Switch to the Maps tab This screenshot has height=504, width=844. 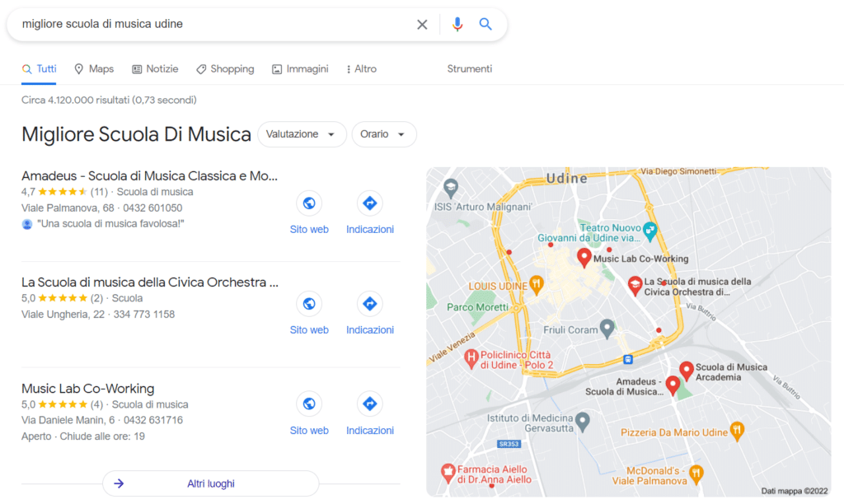click(x=94, y=69)
